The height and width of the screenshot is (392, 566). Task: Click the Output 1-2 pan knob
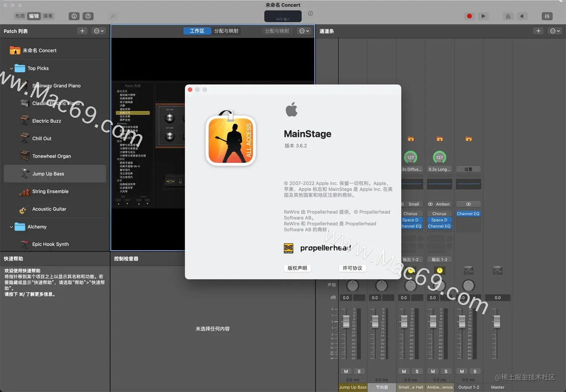click(468, 286)
